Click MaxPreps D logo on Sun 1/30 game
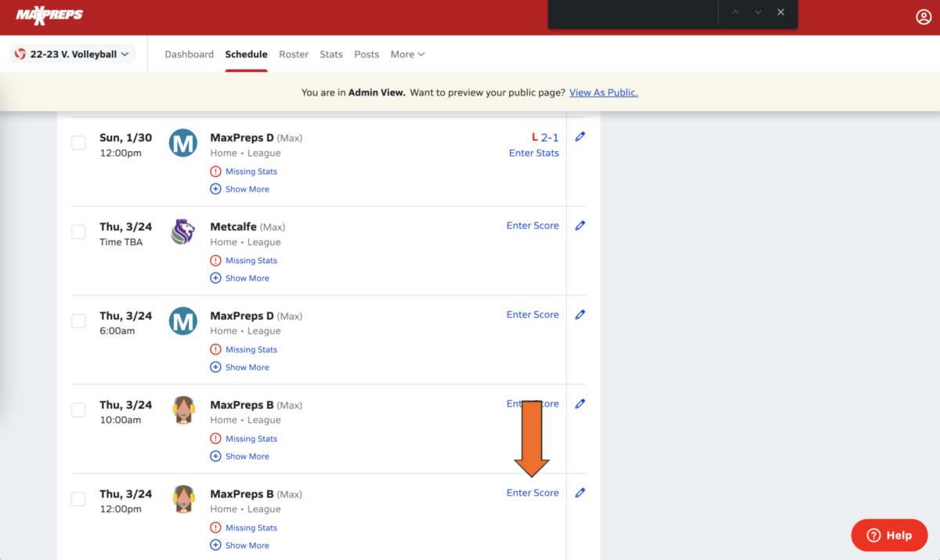Image resolution: width=940 pixels, height=560 pixels. pos(183,143)
